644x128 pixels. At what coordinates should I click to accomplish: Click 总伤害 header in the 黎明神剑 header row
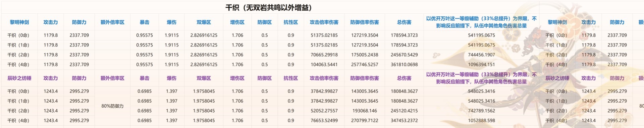tap(404, 22)
